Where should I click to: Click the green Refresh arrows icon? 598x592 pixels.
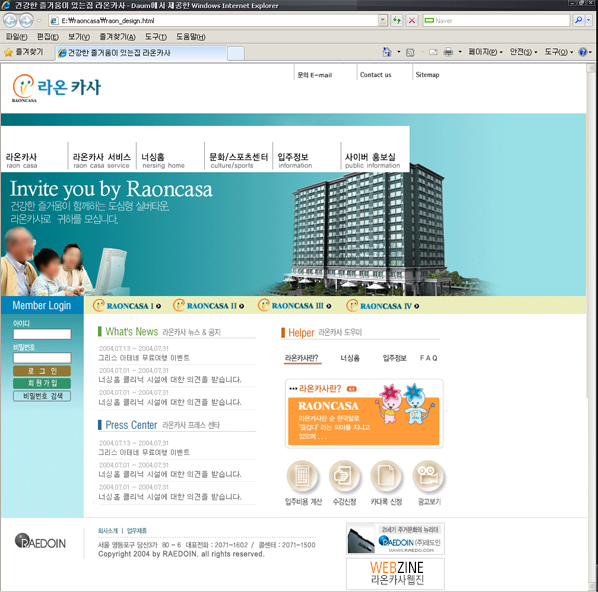pos(397,20)
